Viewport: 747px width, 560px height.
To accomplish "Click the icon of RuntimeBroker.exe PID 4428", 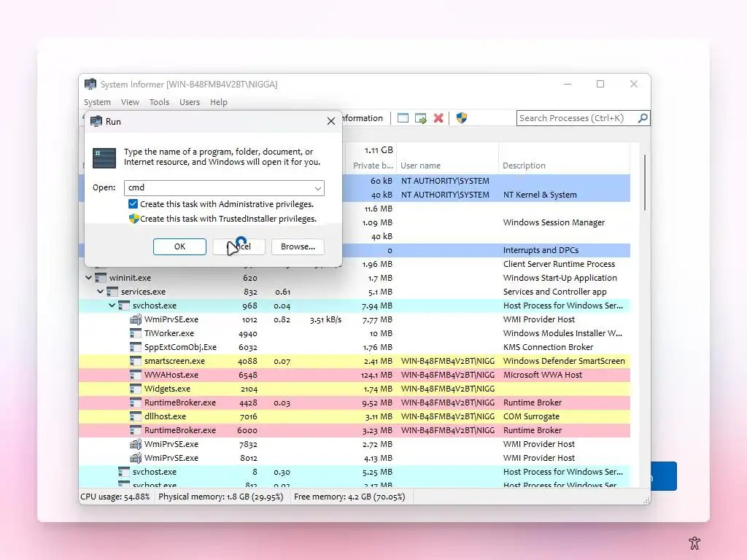I will point(136,402).
